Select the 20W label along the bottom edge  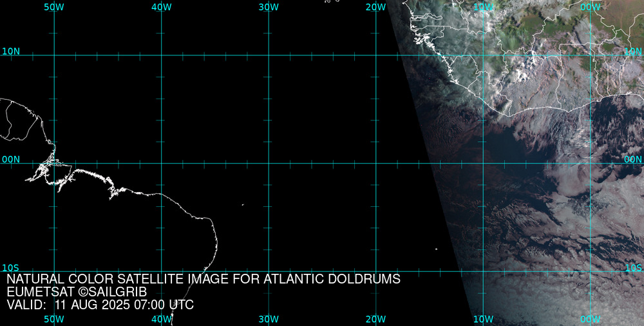tap(376, 319)
